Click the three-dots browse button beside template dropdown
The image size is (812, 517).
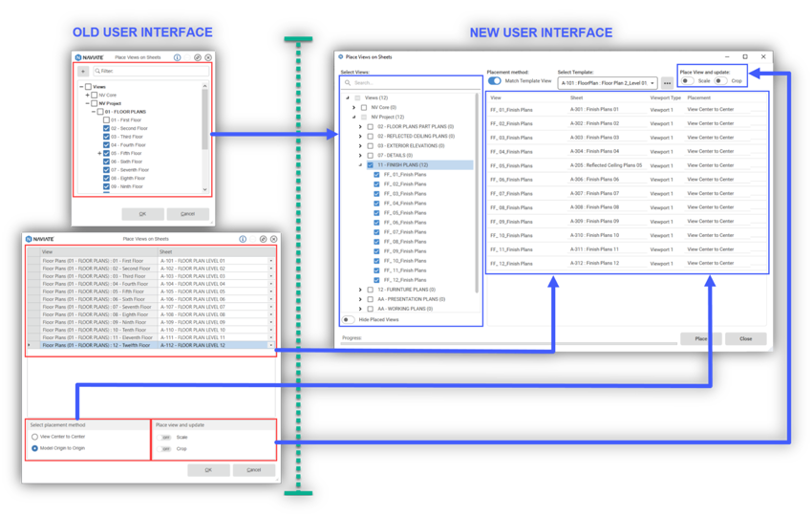[x=667, y=83]
